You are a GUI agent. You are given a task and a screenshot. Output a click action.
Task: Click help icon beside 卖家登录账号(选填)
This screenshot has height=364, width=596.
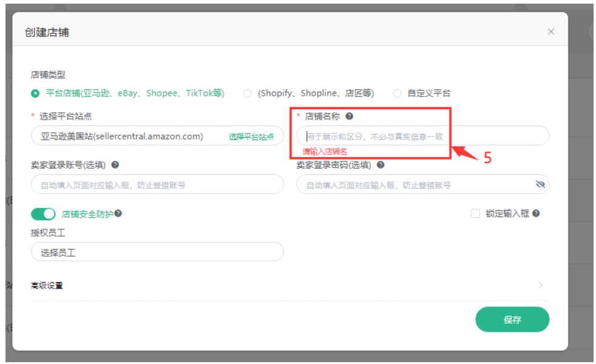pyautogui.click(x=115, y=164)
